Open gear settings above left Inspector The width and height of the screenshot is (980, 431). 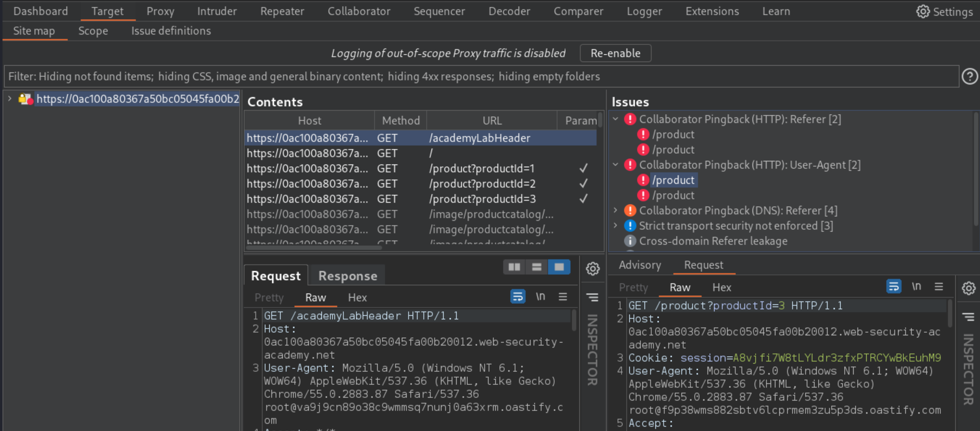[x=592, y=269]
